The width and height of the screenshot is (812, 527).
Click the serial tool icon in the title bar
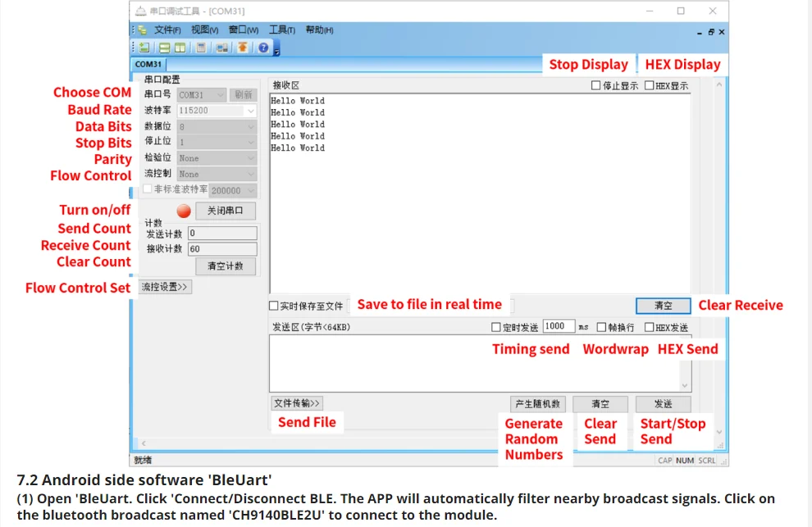tap(140, 11)
